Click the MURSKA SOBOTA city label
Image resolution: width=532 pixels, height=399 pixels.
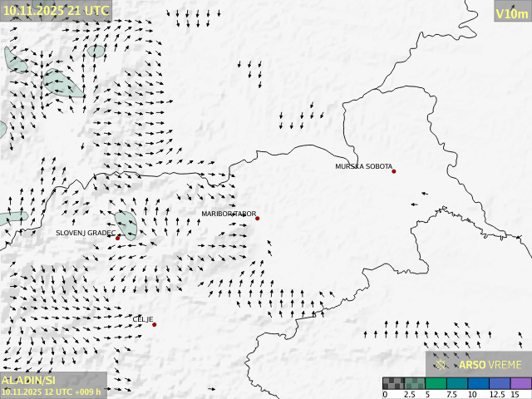pos(363,166)
